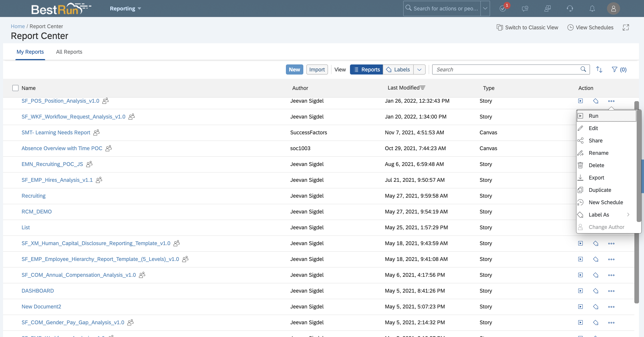Switch view toggle to Labels
The image size is (644, 337).
tap(398, 69)
